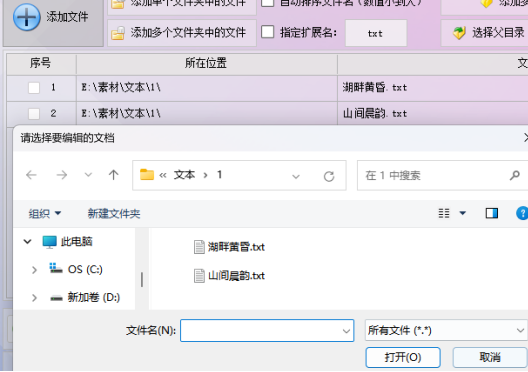Open the filename combo box dropdown arrow
This screenshot has width=528, height=372.
(x=346, y=331)
